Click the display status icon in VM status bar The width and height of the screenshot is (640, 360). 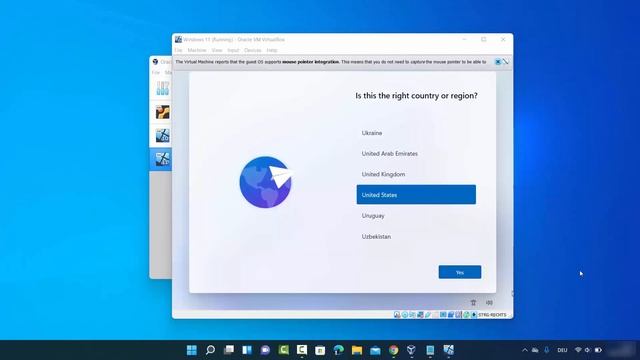(443, 315)
